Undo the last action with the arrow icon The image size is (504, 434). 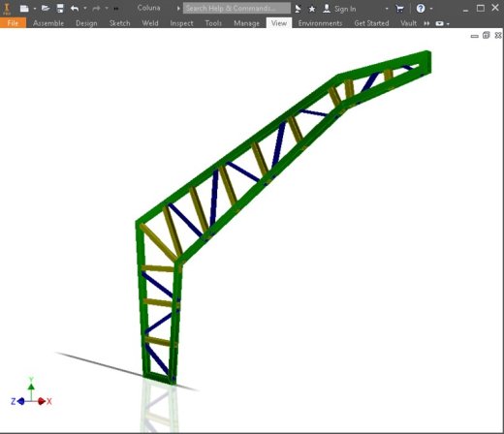[x=75, y=9]
